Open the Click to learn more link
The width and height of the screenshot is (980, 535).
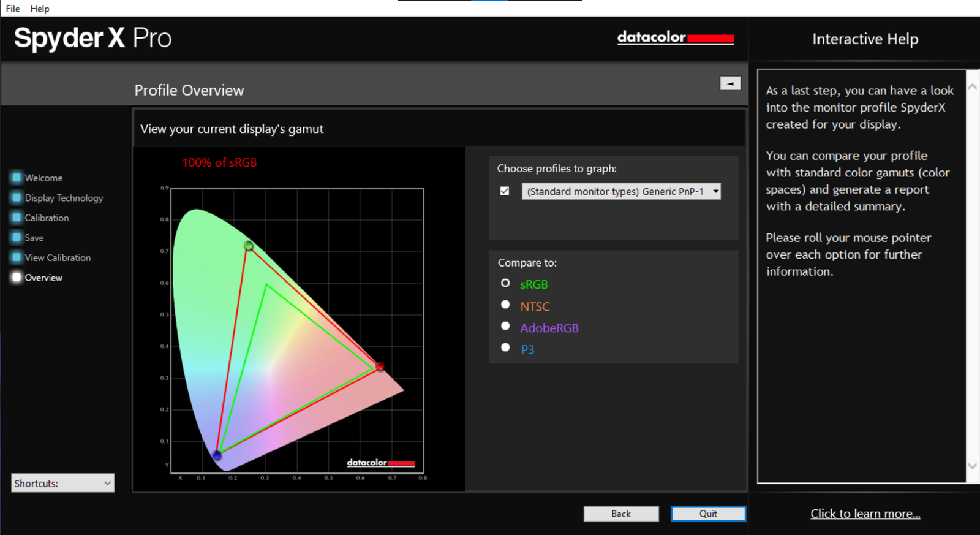[x=865, y=514]
